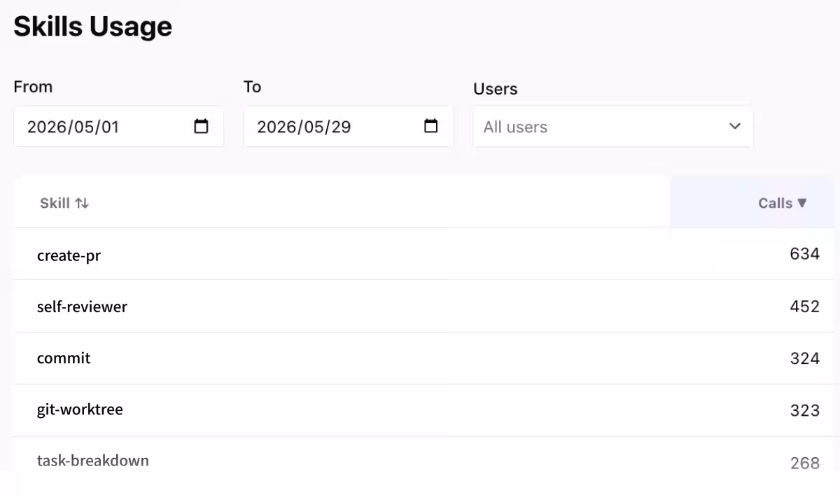Click the 452 calls value

click(x=805, y=307)
